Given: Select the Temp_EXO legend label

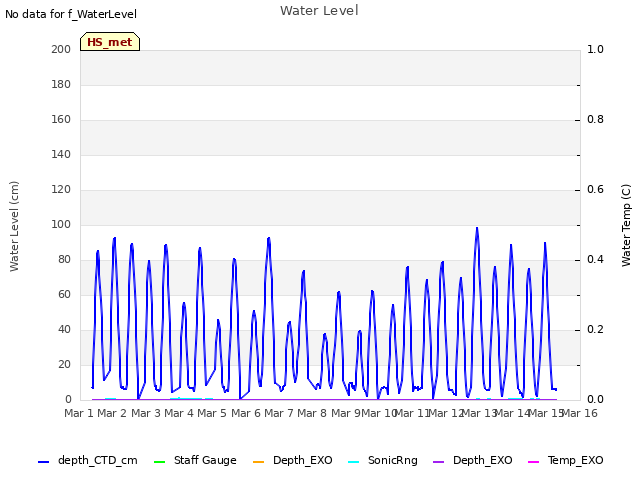Looking at the screenshot, I should 576,460.
